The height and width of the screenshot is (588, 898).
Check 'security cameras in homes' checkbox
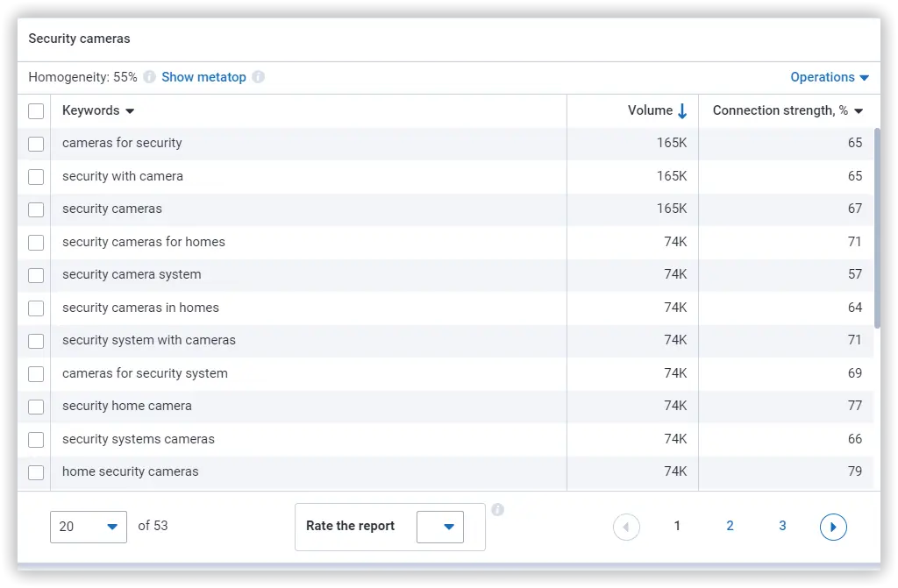click(36, 308)
